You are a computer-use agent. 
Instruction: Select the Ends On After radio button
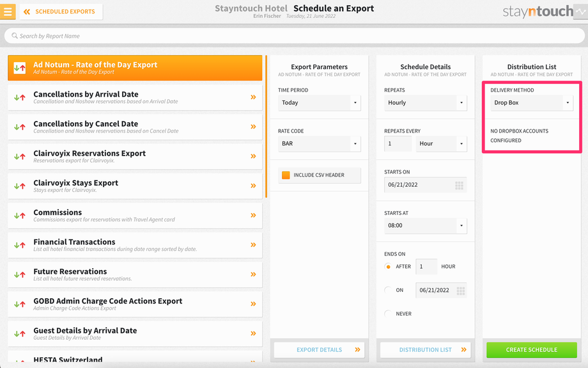click(388, 267)
